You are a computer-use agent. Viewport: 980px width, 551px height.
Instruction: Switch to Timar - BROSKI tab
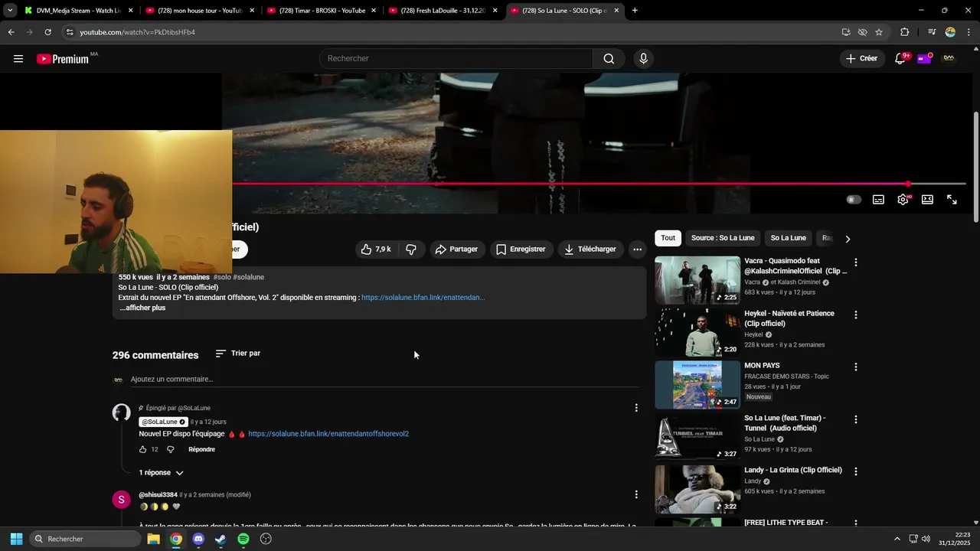pyautogui.click(x=322, y=11)
